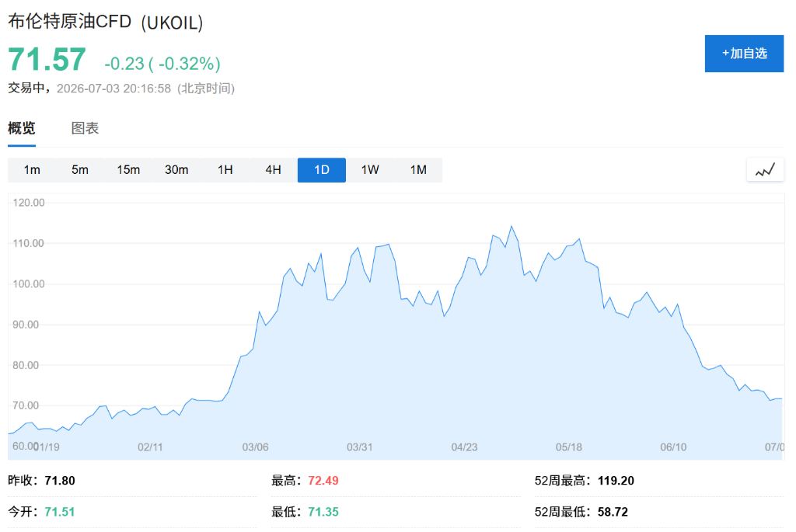Select the active 1D interval
The width and height of the screenshot is (796, 532).
coord(322,170)
